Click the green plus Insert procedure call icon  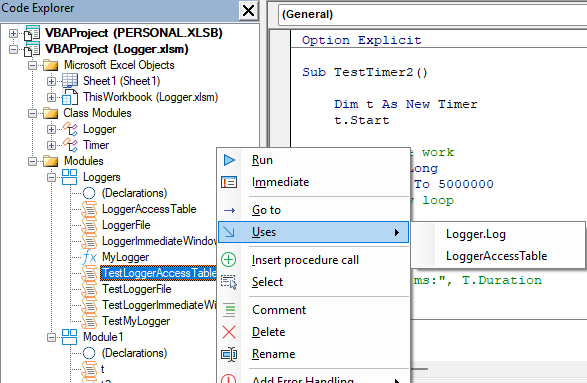[x=229, y=259]
